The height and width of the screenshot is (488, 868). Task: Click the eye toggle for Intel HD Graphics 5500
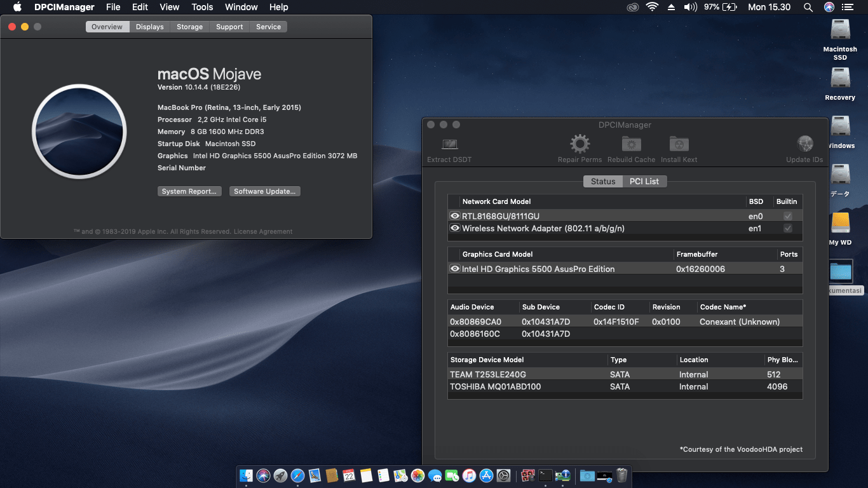pos(455,269)
